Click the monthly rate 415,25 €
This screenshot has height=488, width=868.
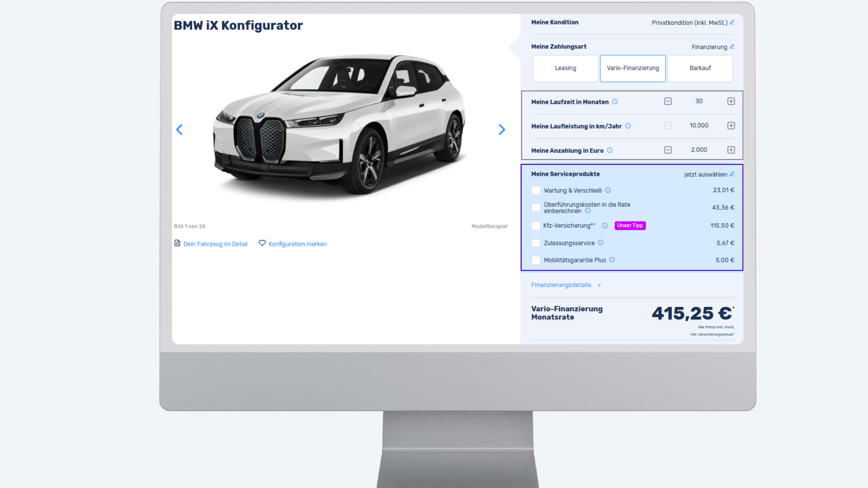pos(693,313)
